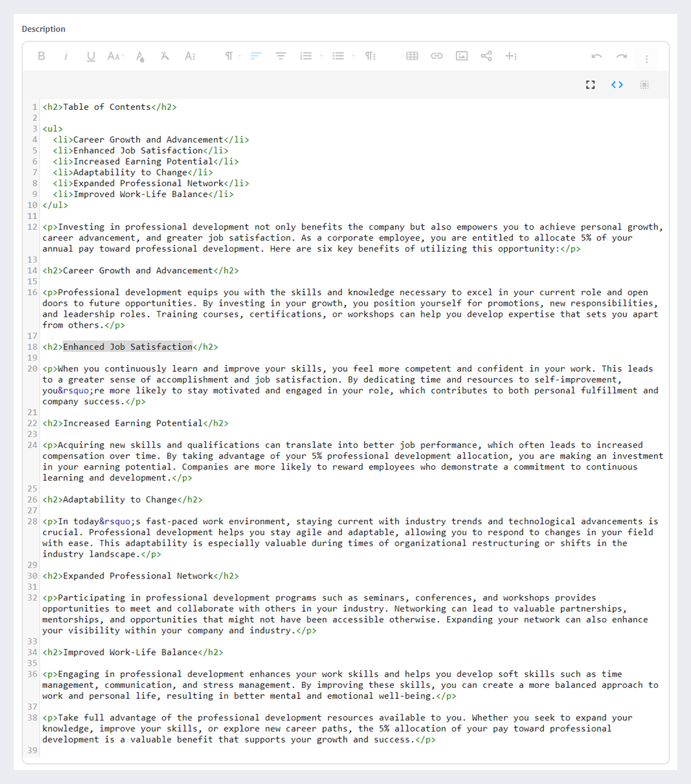Click the share icon in toolbar
Viewport: 691px width, 784px height.
486,56
